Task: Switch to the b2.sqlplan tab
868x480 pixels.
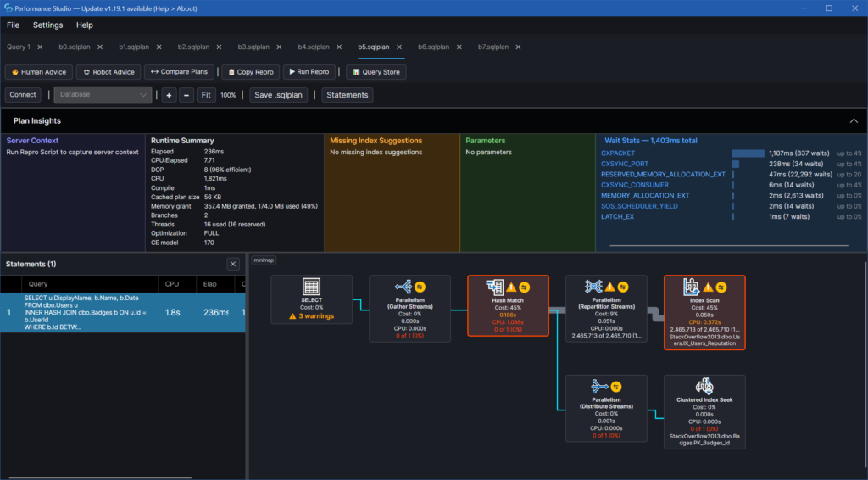Action: point(194,47)
